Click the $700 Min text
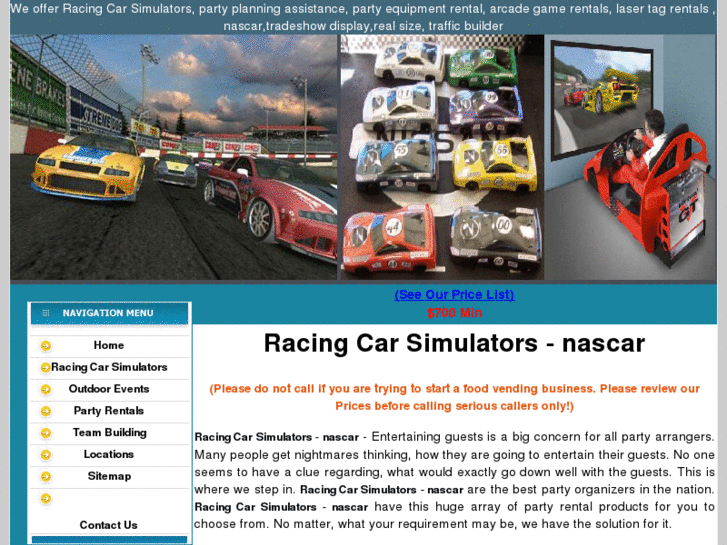The width and height of the screenshot is (727, 545). 454,313
